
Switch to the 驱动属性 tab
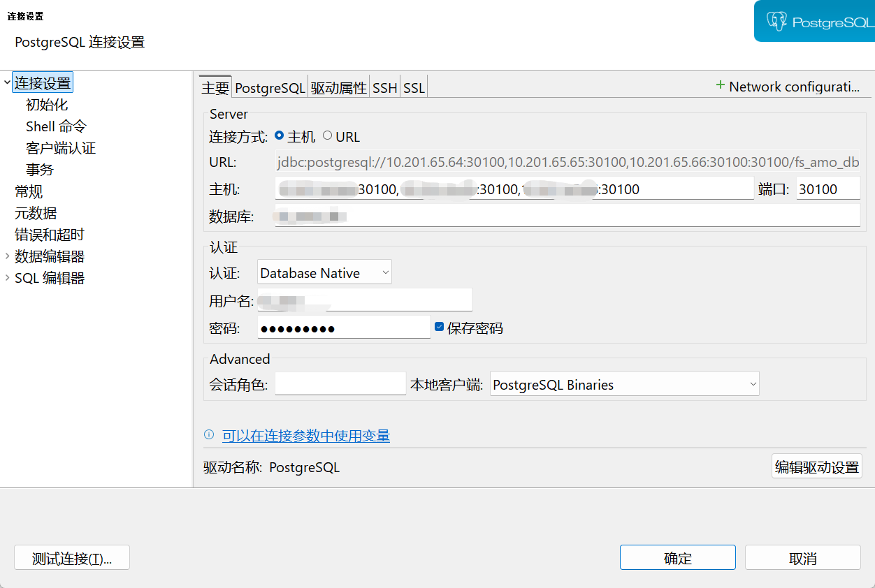pos(338,87)
